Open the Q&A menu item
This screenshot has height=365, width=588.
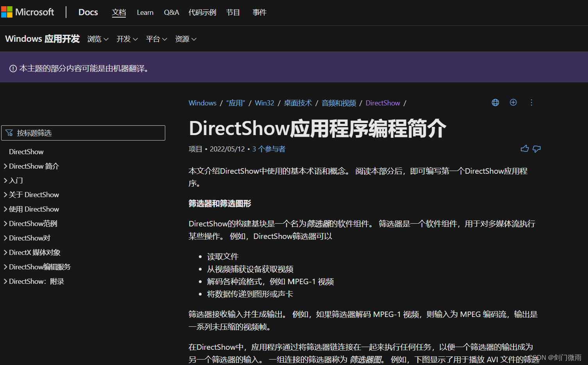point(172,12)
